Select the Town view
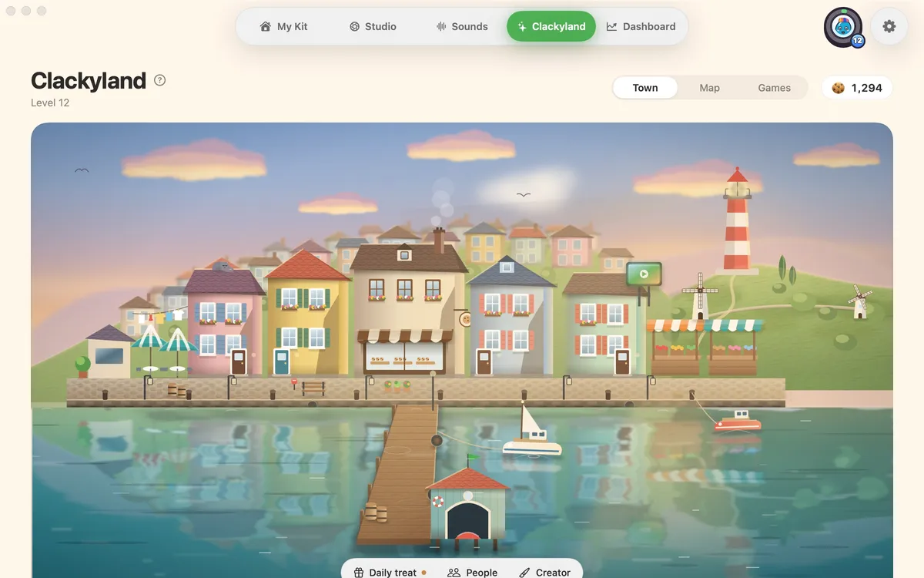The height and width of the screenshot is (578, 924). pyautogui.click(x=645, y=88)
